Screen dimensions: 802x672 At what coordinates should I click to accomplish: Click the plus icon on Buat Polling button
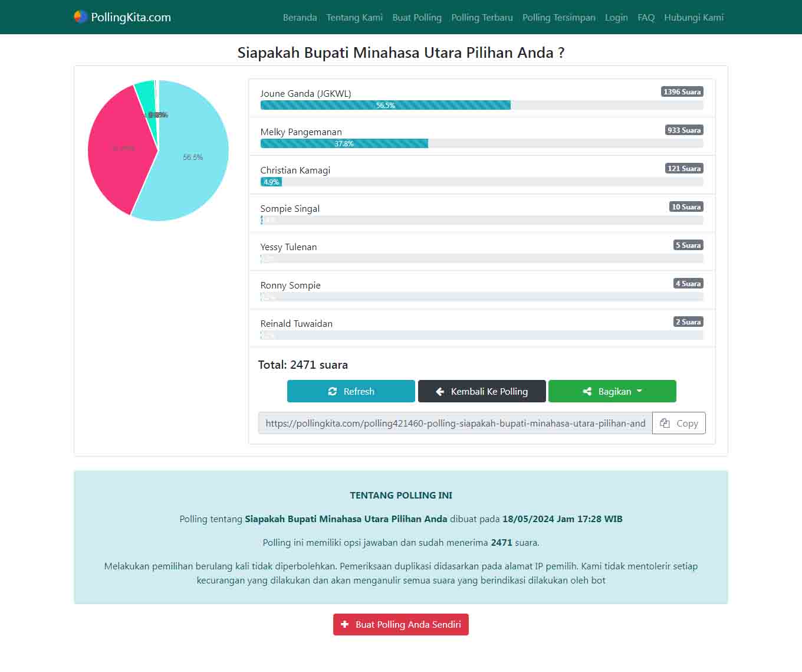[345, 624]
